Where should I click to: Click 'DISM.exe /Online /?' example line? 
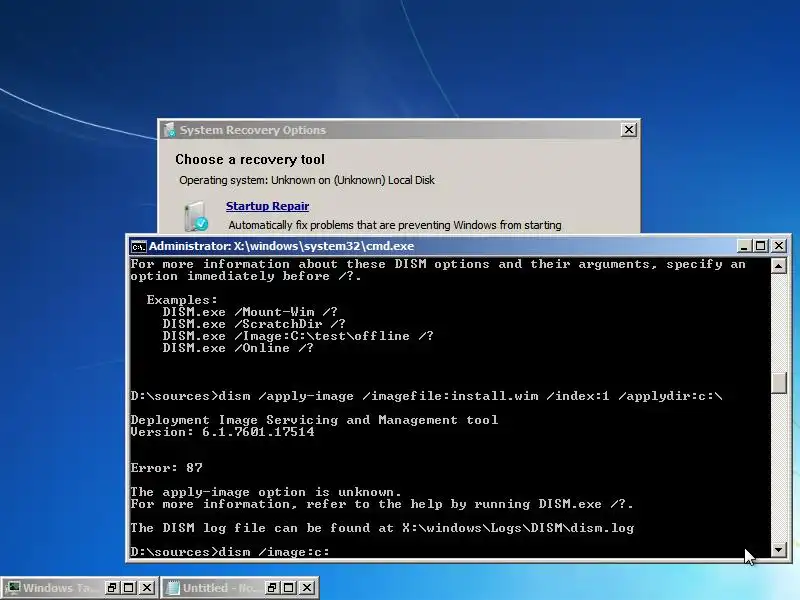click(238, 348)
